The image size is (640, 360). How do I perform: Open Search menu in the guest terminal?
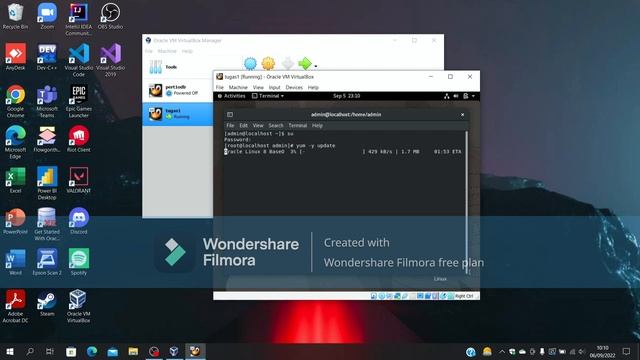(x=276, y=126)
